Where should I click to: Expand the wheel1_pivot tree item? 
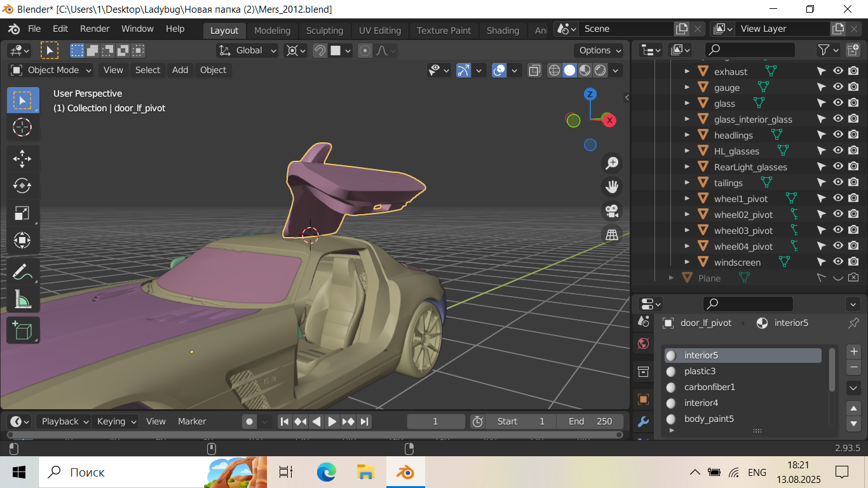click(x=687, y=198)
